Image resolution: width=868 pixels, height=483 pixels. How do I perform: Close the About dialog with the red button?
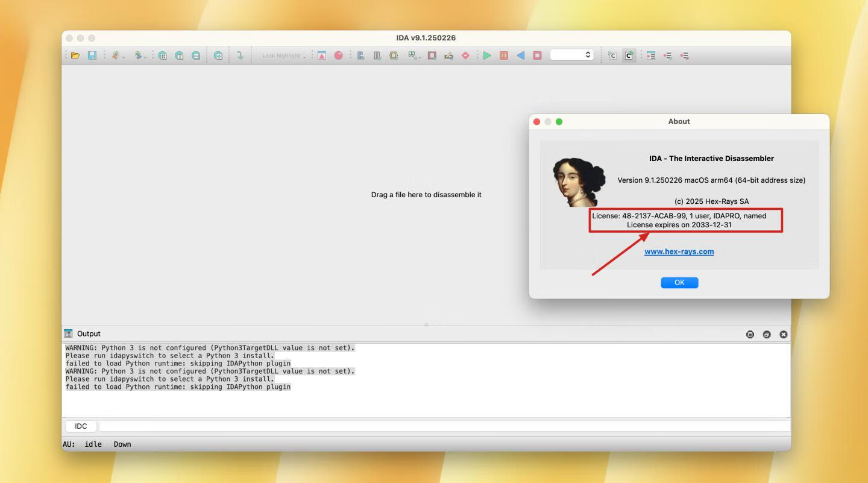point(536,121)
